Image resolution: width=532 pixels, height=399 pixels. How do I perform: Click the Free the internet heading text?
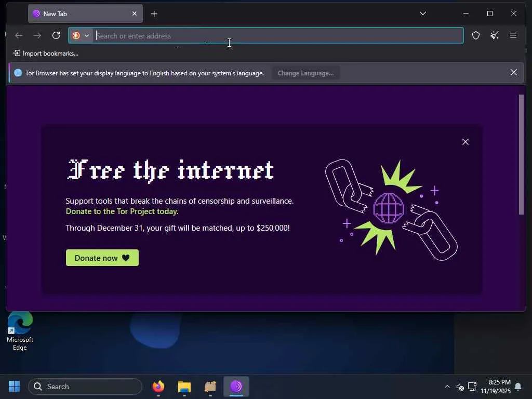(170, 170)
